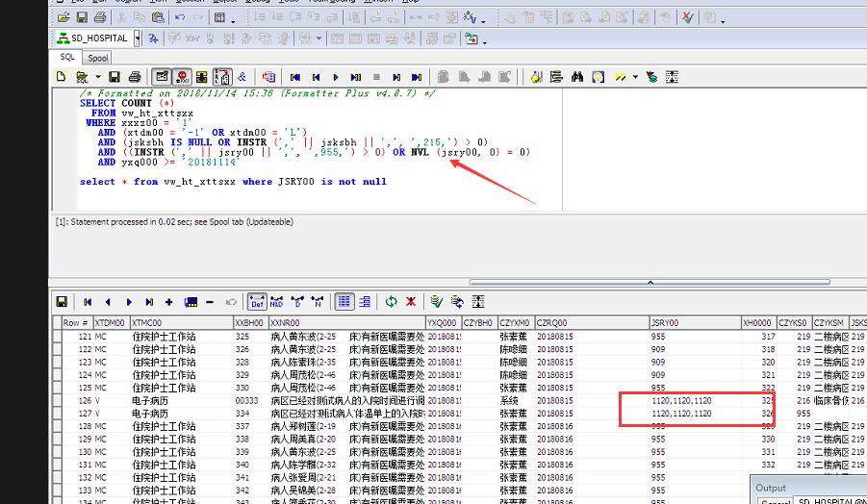Toggle the first pressed option button in SQL toolbar
Image resolution: width=867 pixels, height=504 pixels.
click(162, 77)
